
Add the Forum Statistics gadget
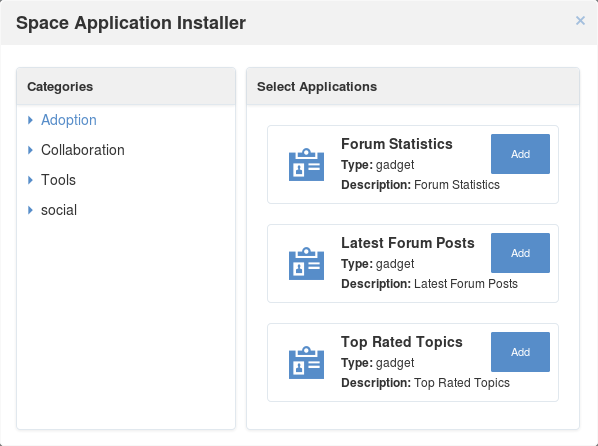coord(520,154)
